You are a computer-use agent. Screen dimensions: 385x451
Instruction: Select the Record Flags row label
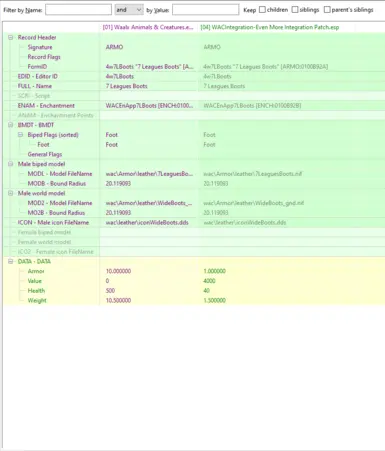point(44,57)
